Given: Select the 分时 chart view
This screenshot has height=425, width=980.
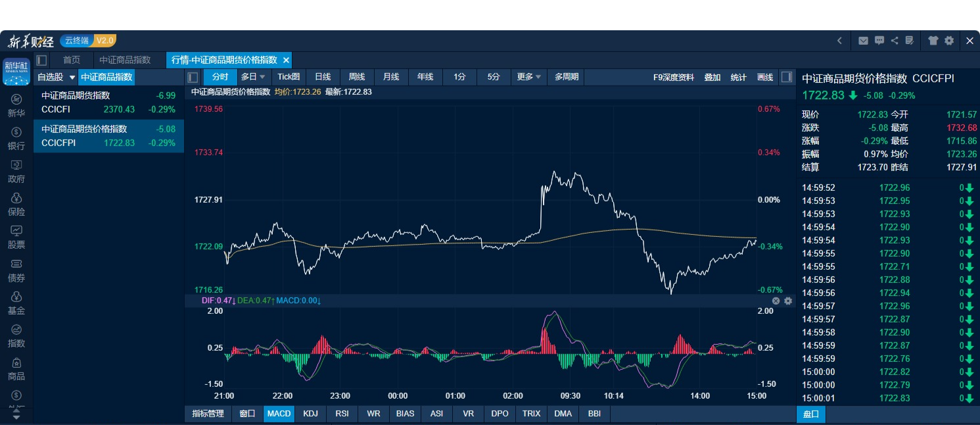Looking at the screenshot, I should 220,77.
